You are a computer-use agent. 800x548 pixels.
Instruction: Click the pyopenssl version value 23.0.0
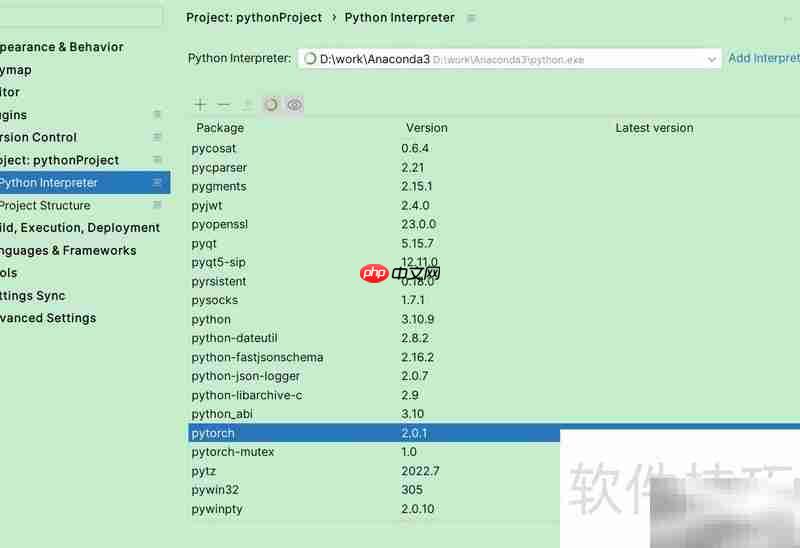pyautogui.click(x=418, y=225)
